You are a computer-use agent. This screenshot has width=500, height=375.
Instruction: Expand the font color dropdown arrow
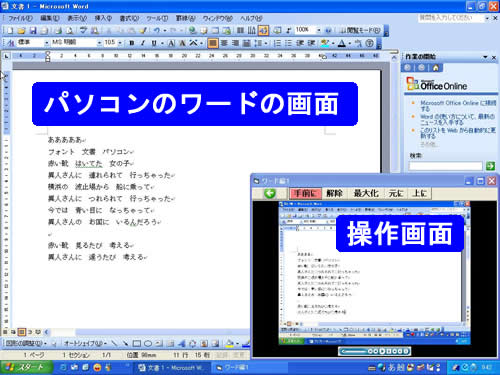350,43
